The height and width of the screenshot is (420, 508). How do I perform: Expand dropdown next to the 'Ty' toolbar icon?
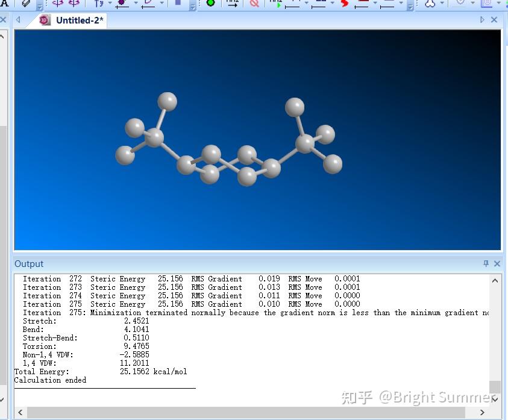click(110, 4)
